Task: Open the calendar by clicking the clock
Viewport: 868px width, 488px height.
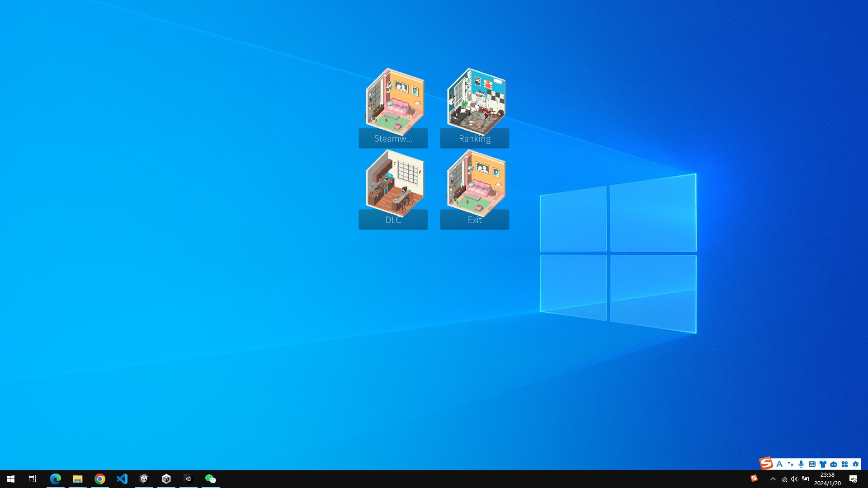Action: (x=827, y=479)
